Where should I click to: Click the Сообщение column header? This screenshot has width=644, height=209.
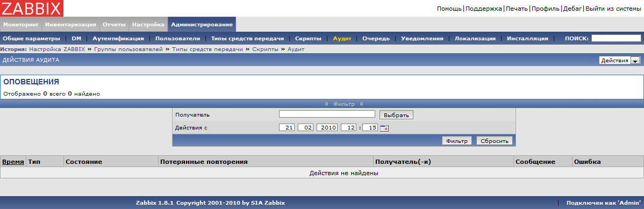point(535,162)
